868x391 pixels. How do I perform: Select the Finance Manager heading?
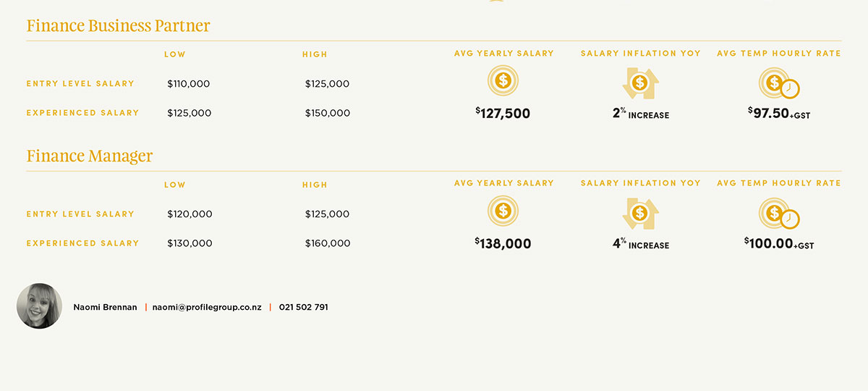(x=90, y=156)
